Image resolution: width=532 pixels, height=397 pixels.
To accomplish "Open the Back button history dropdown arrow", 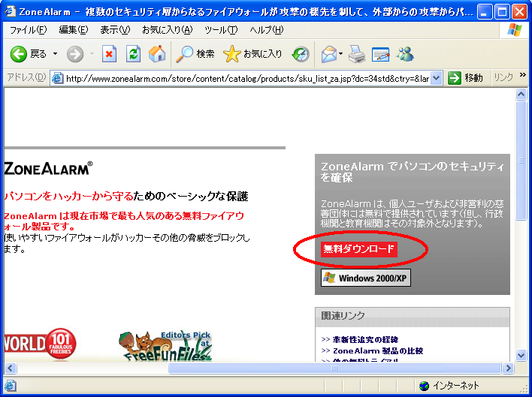I will (x=55, y=54).
